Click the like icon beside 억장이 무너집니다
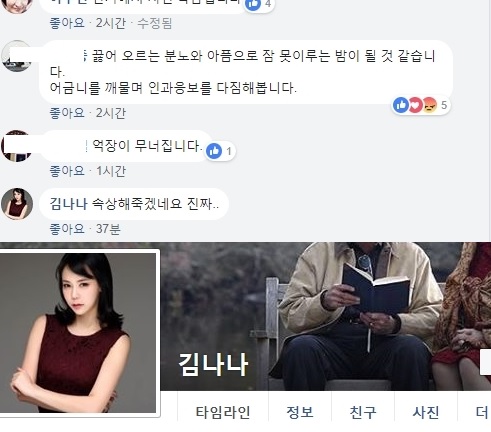Image resolution: width=491 pixels, height=432 pixels. 214,151
